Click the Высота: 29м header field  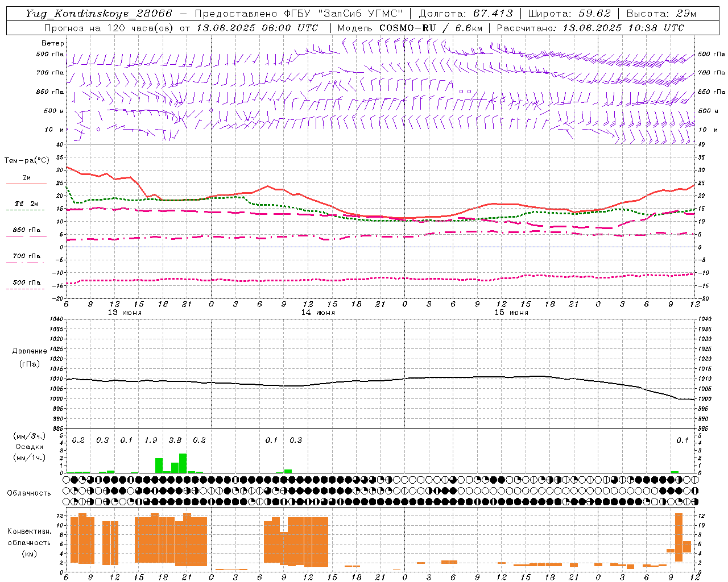(661, 14)
